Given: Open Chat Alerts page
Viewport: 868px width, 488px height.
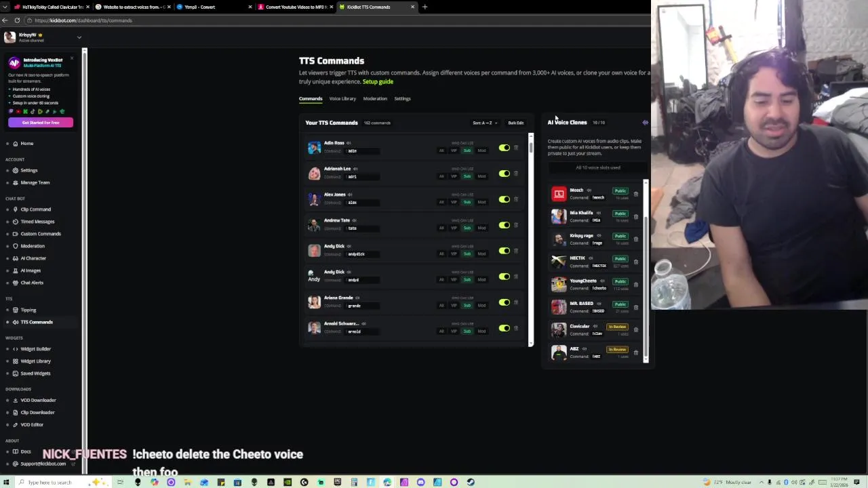Looking at the screenshot, I should [32, 283].
